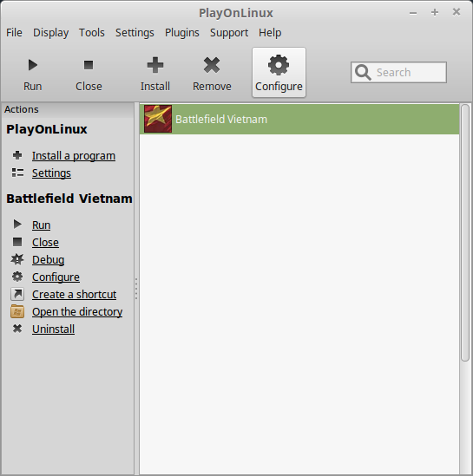Click the Close stop icon in toolbar

(x=89, y=65)
